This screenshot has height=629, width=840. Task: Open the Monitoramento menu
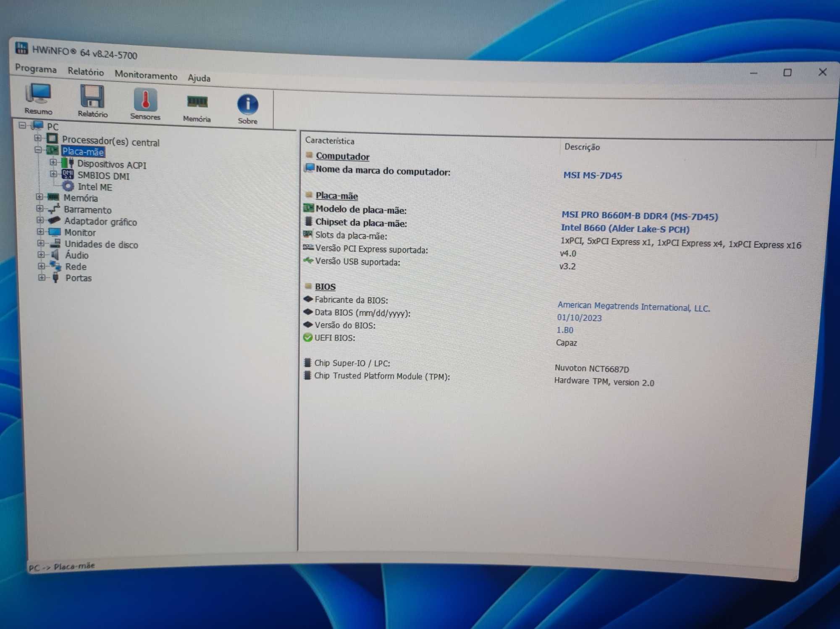tap(146, 75)
